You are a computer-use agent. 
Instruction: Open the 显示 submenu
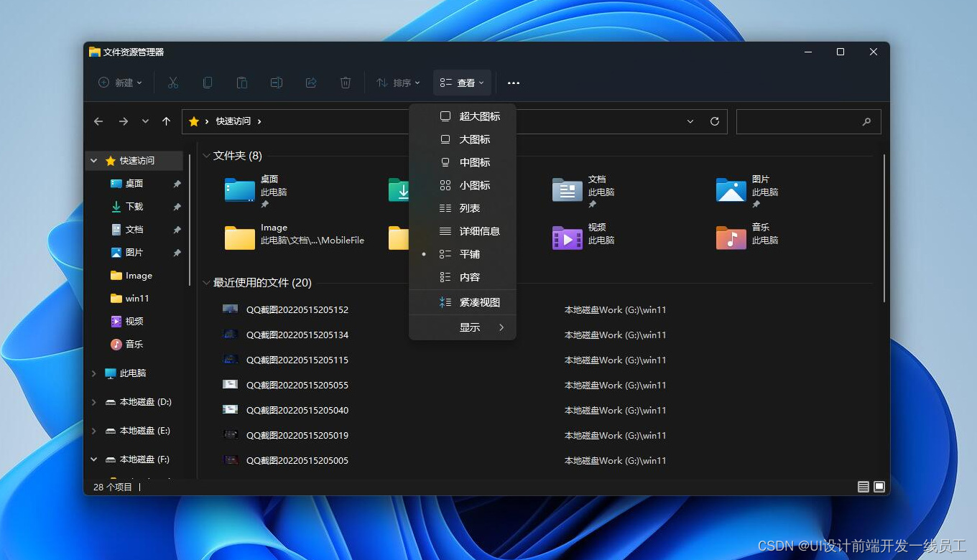coord(463,327)
